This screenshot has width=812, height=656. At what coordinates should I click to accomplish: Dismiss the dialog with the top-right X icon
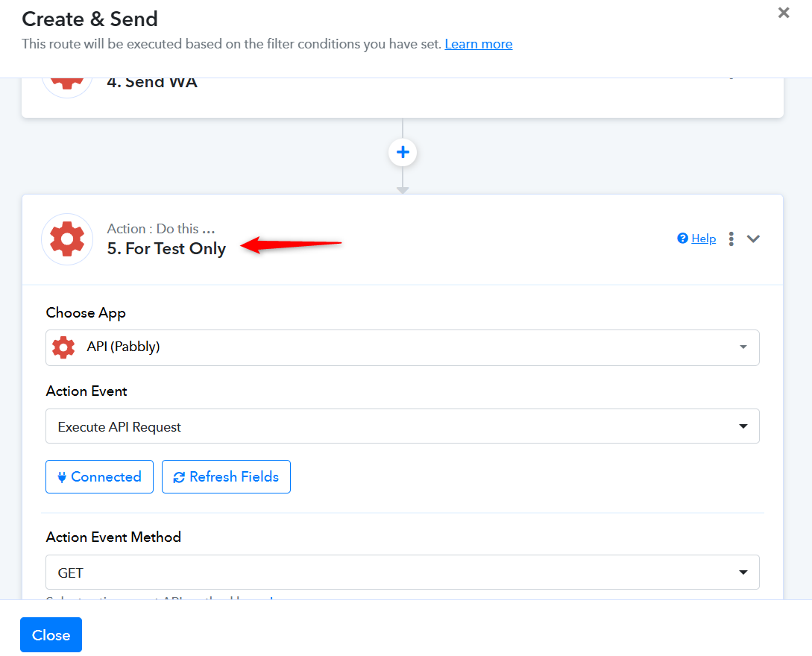coord(784,13)
